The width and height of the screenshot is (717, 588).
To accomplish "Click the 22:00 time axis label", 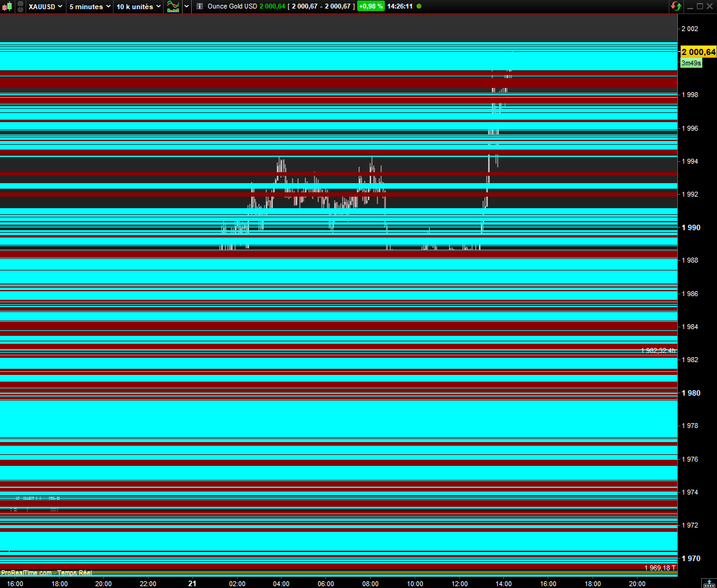I will pyautogui.click(x=148, y=584).
